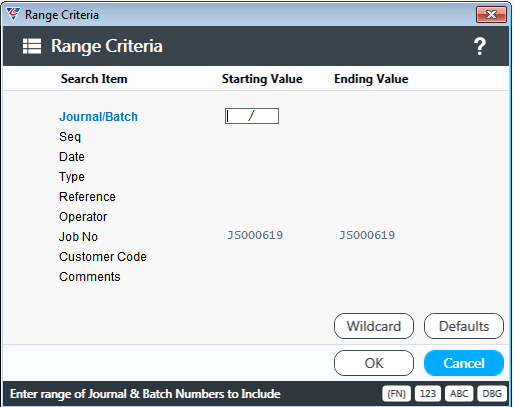Select the Journal/Batch search item
Viewport: 514px width, 407px height.
[98, 117]
